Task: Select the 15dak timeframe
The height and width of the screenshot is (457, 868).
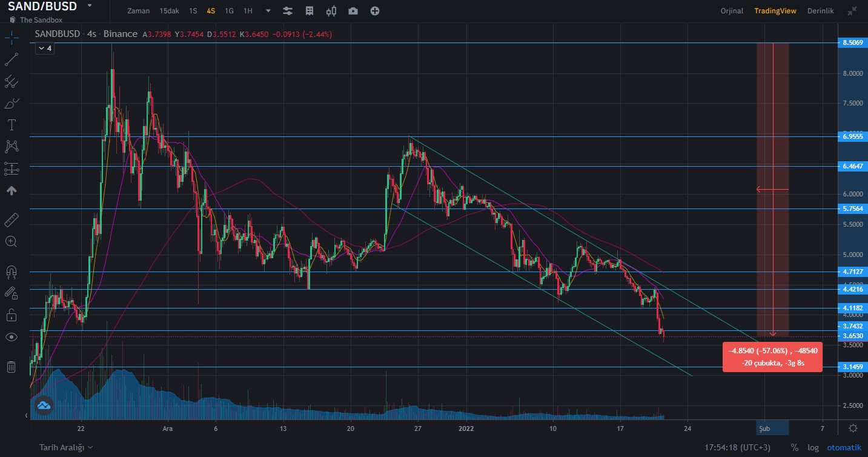Action: point(169,11)
